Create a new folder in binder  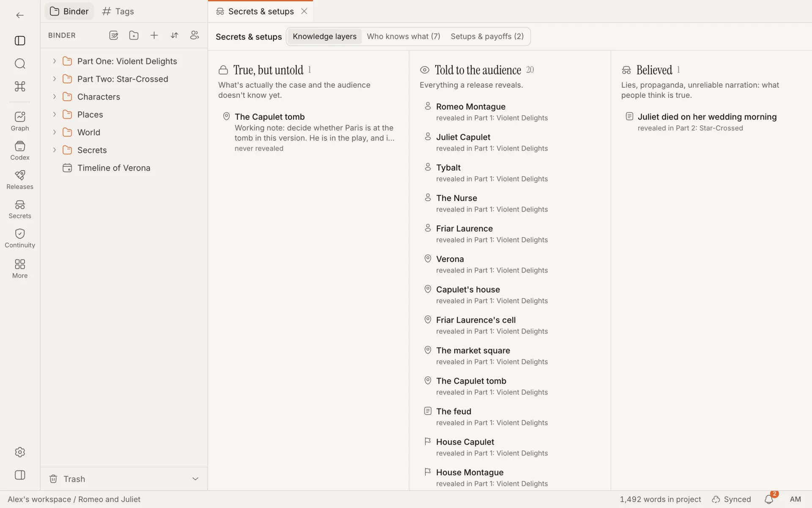pyautogui.click(x=134, y=36)
